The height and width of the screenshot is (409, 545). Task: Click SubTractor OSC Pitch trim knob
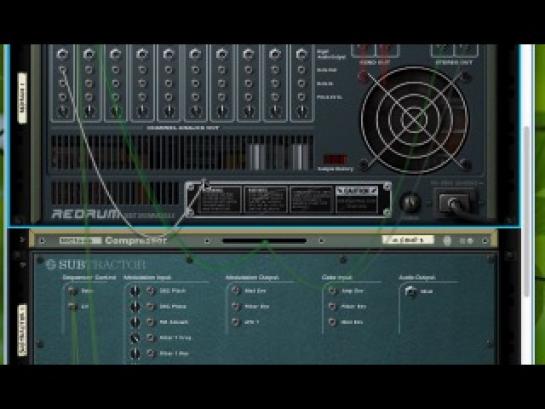click(x=135, y=291)
